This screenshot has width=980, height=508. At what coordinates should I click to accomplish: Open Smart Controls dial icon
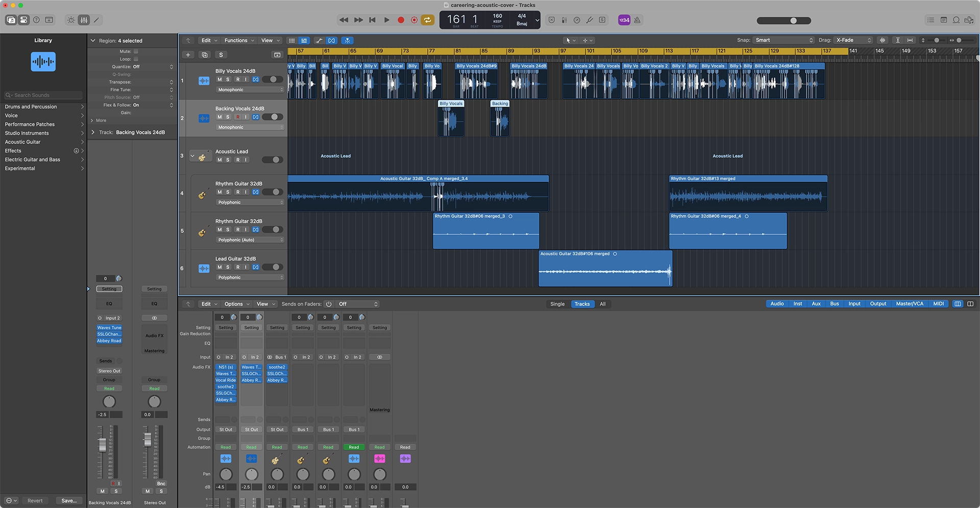click(71, 20)
